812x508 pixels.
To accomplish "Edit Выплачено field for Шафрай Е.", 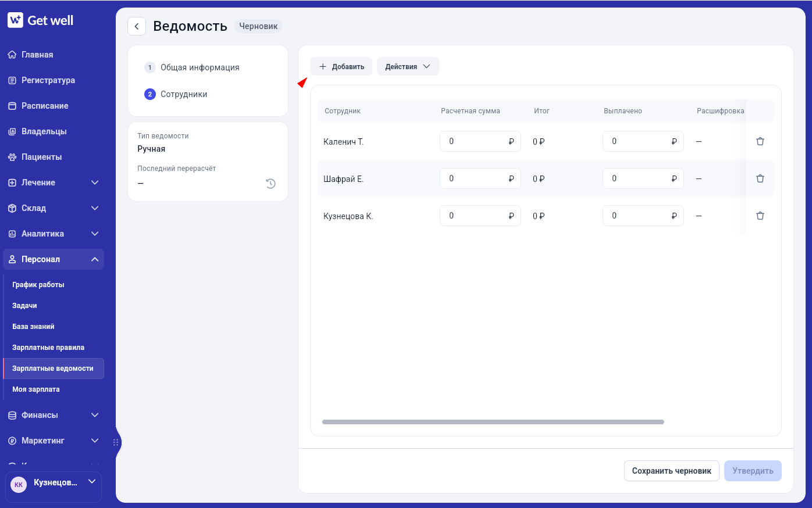I will pos(643,178).
